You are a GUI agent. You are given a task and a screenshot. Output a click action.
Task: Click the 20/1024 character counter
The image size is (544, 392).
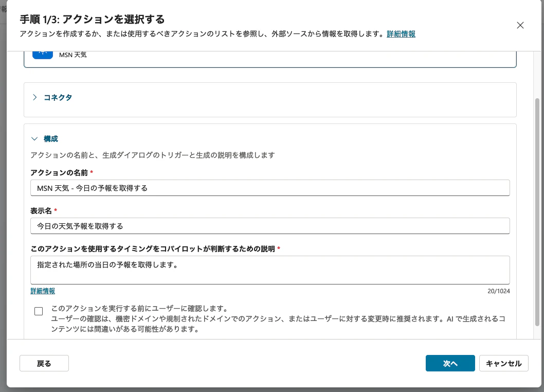499,291
